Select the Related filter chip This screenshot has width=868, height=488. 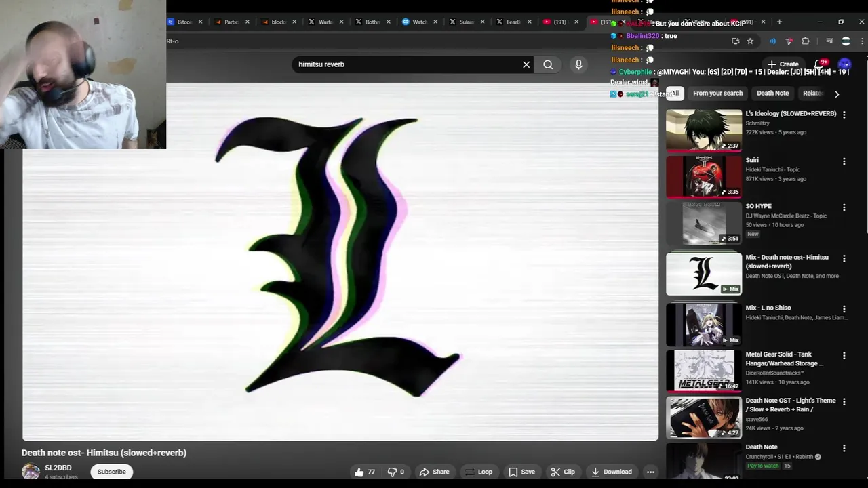(812, 93)
